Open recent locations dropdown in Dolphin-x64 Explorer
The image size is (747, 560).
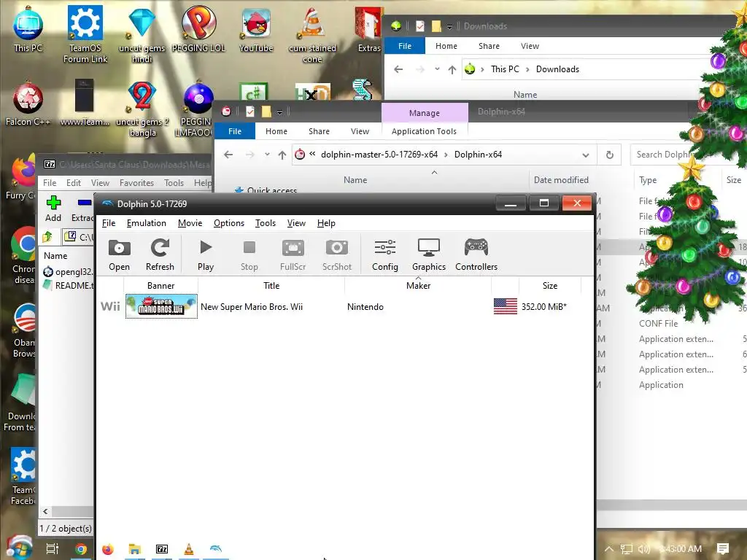[267, 155]
